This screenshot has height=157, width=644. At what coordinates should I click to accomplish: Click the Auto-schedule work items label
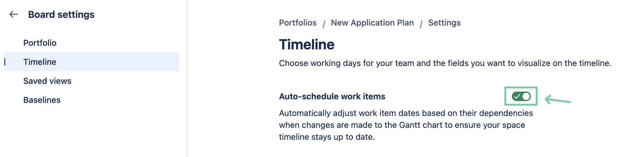click(x=332, y=96)
